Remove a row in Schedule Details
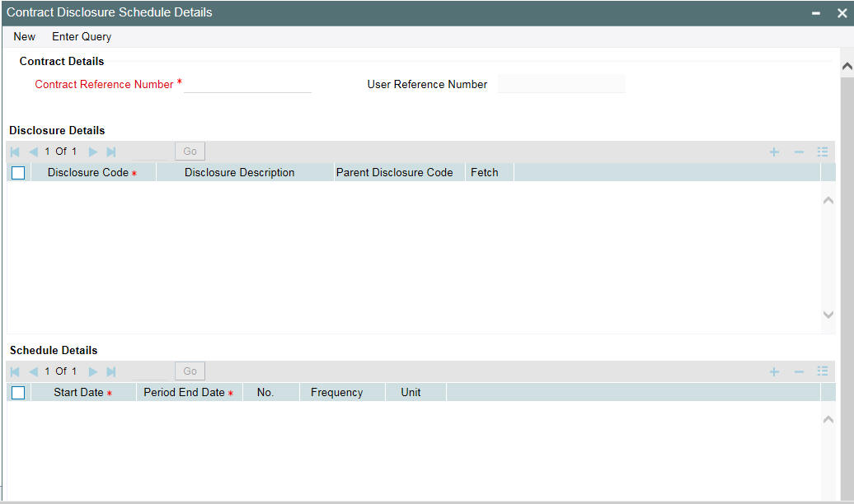854x504 pixels. (x=799, y=371)
